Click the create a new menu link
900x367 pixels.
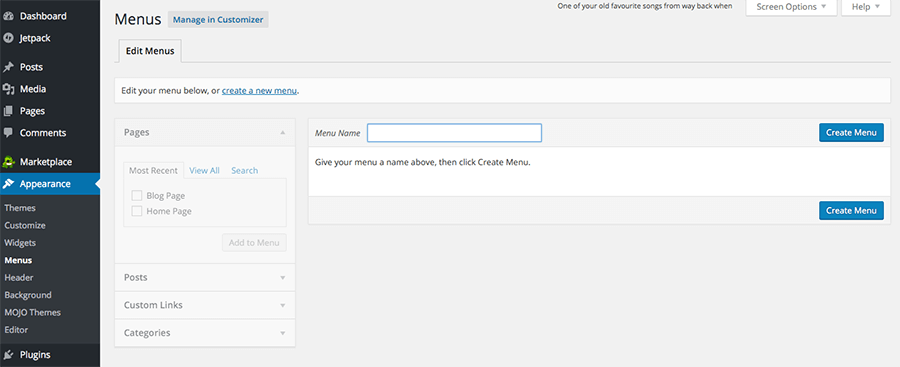click(259, 91)
